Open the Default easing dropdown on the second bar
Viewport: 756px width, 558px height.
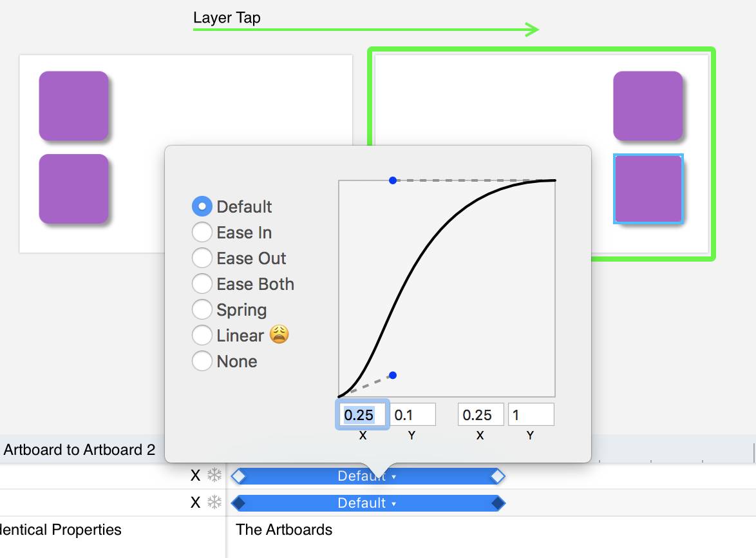pos(367,503)
